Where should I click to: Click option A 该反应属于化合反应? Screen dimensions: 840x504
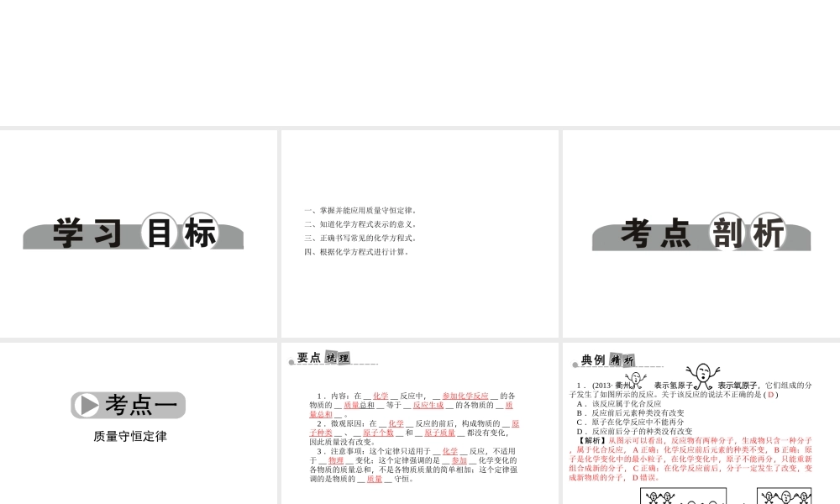[x=619, y=404]
